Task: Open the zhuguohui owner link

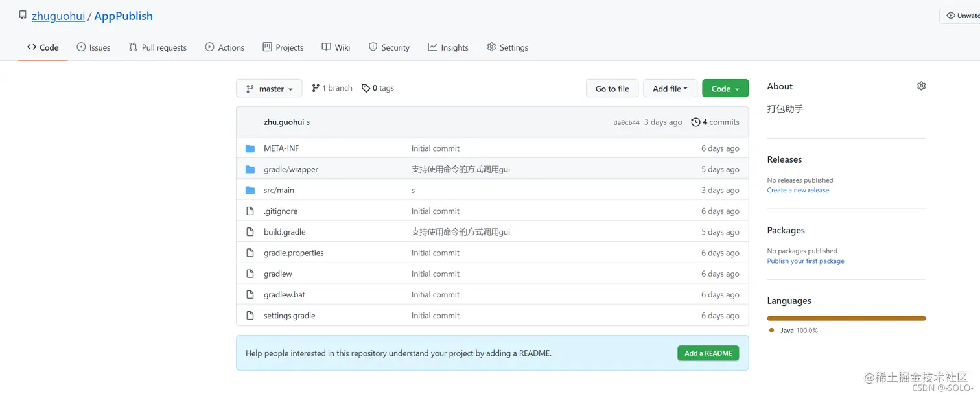Action: coord(58,16)
